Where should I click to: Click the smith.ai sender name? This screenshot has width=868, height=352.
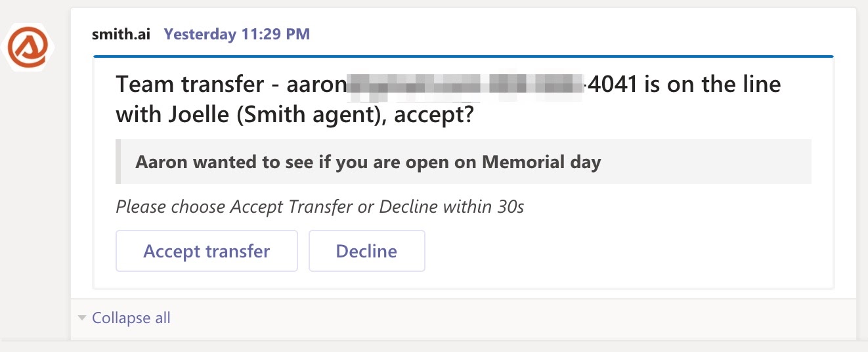[121, 34]
